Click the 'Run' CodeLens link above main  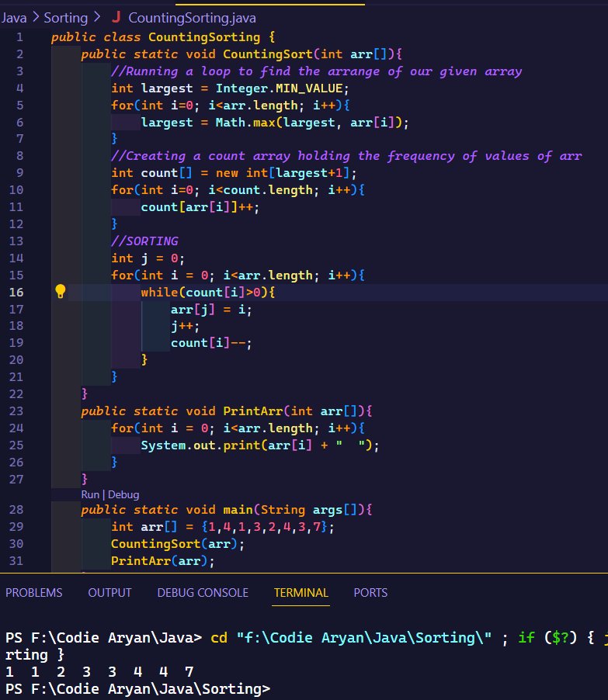coord(90,494)
